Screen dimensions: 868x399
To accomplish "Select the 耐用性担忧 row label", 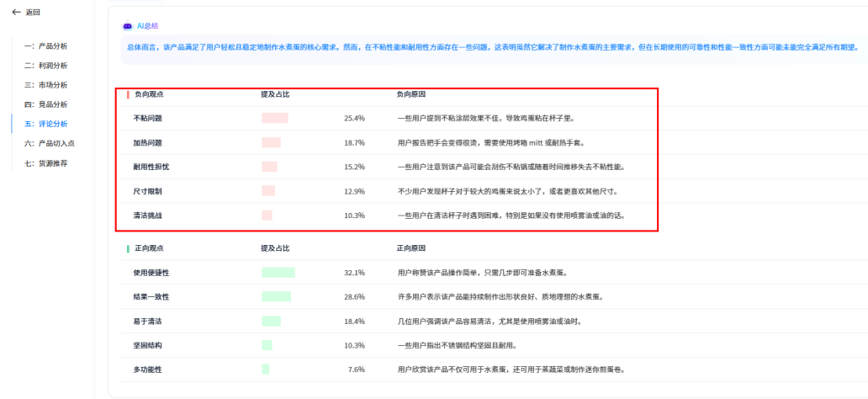I will pos(151,167).
